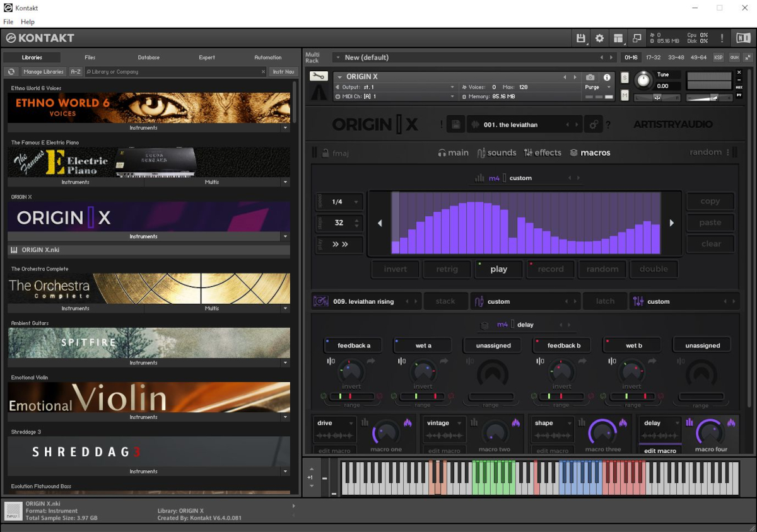This screenshot has height=532, width=757.
Task: Click the ORIGIN X preset save disk icon
Action: click(455, 125)
